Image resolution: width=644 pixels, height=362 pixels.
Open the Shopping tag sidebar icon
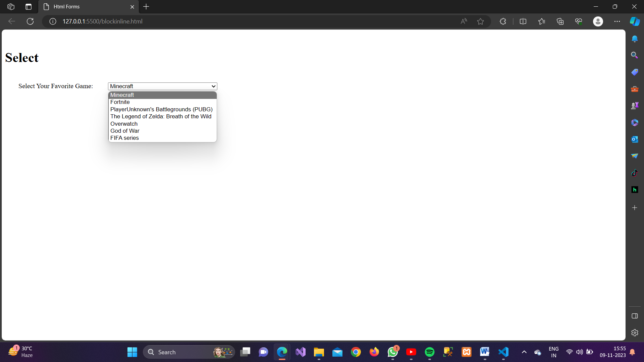click(635, 72)
